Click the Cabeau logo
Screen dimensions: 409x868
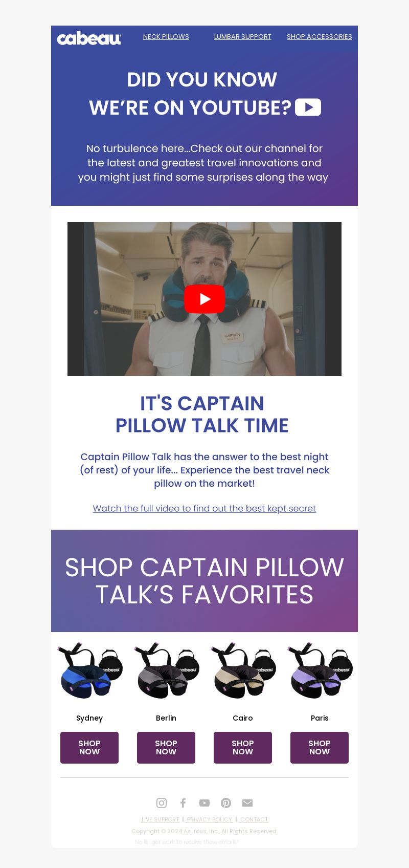[x=89, y=38]
